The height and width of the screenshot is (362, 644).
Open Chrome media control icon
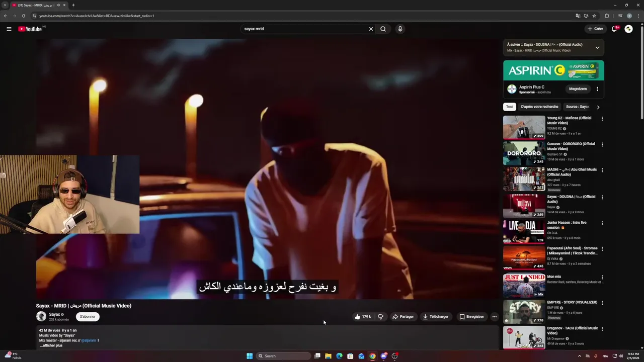(620, 16)
